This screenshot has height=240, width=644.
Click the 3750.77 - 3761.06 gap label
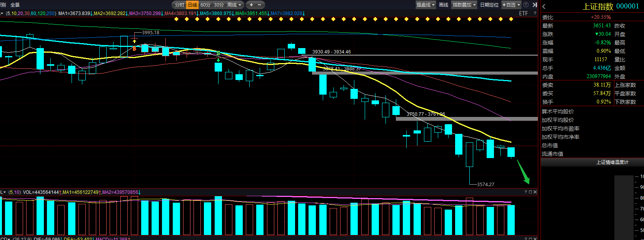pos(426,114)
